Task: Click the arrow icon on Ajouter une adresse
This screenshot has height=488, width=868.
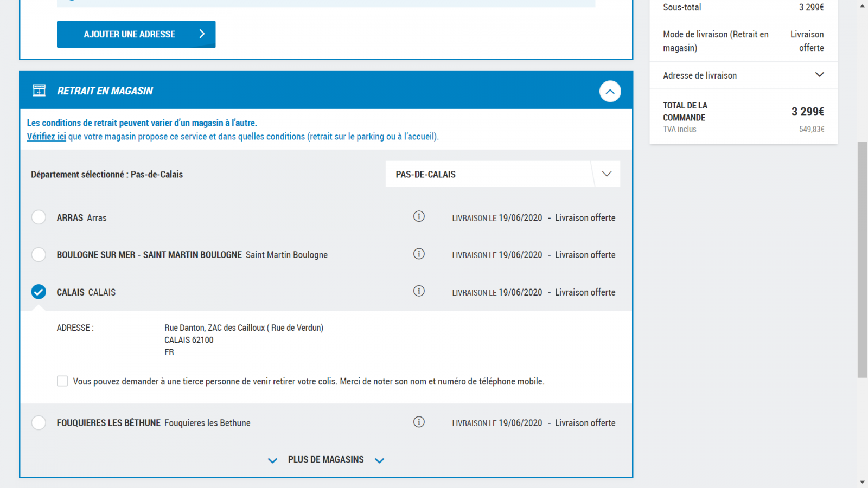Action: (x=202, y=34)
